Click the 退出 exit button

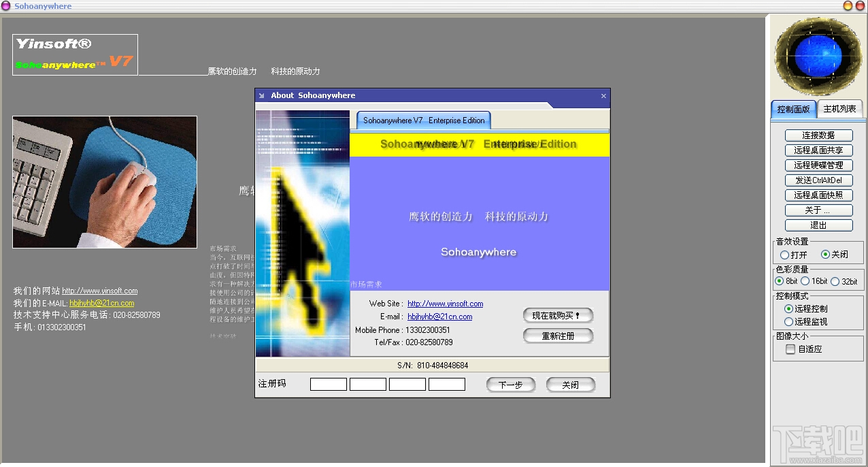pyautogui.click(x=818, y=225)
